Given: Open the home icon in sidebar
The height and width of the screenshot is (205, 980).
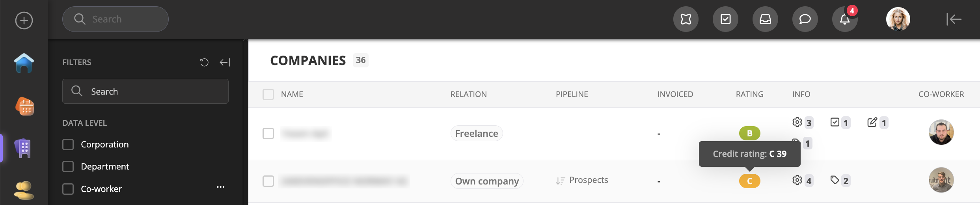Looking at the screenshot, I should click(24, 63).
